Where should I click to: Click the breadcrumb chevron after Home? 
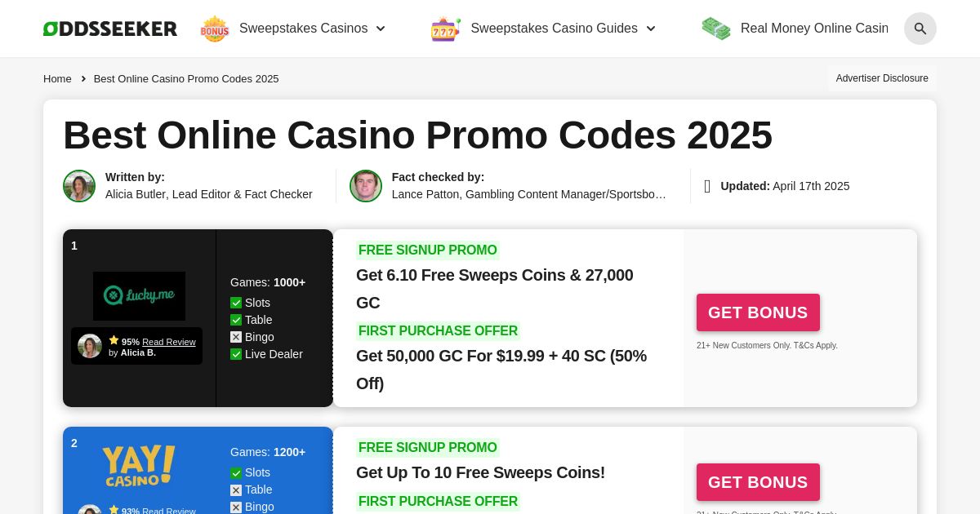pyautogui.click(x=83, y=78)
